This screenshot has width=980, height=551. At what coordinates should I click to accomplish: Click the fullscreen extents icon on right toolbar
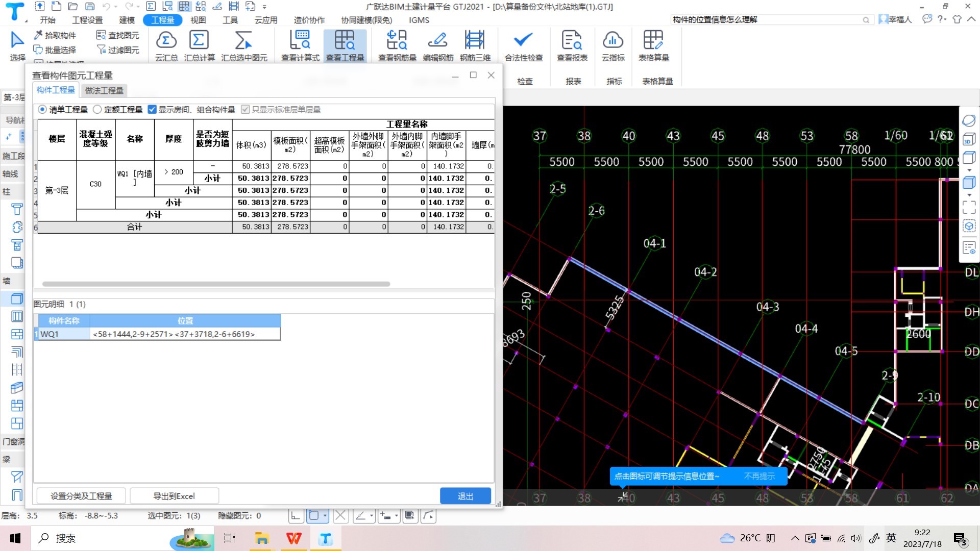tap(969, 207)
